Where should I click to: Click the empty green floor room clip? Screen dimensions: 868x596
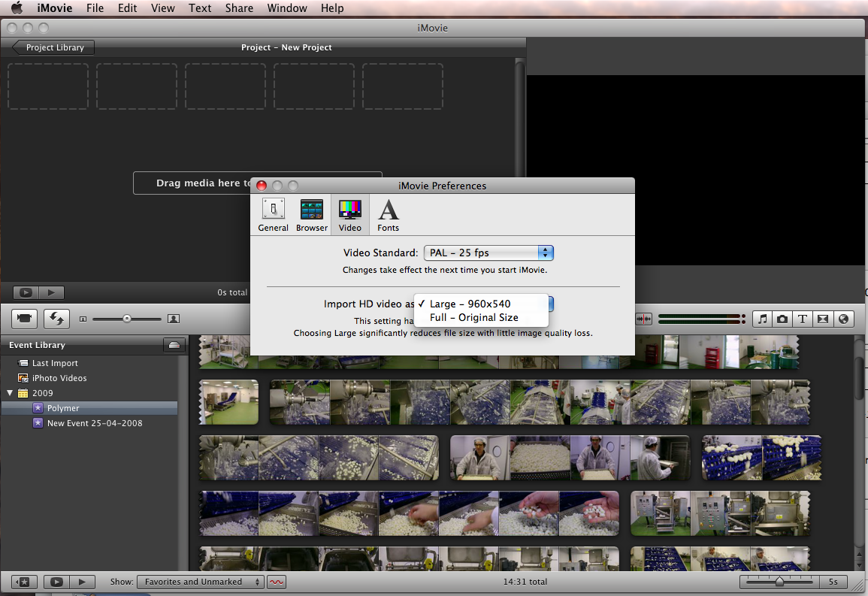pyautogui.click(x=228, y=402)
